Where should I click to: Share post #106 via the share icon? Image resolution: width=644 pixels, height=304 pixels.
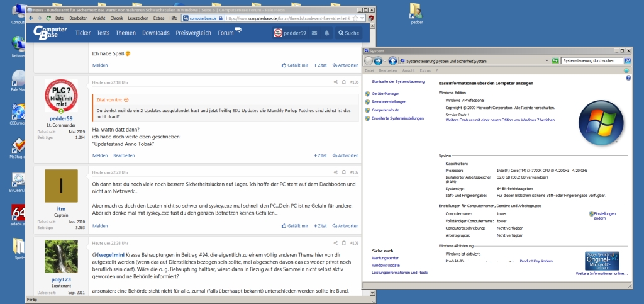coord(336,82)
